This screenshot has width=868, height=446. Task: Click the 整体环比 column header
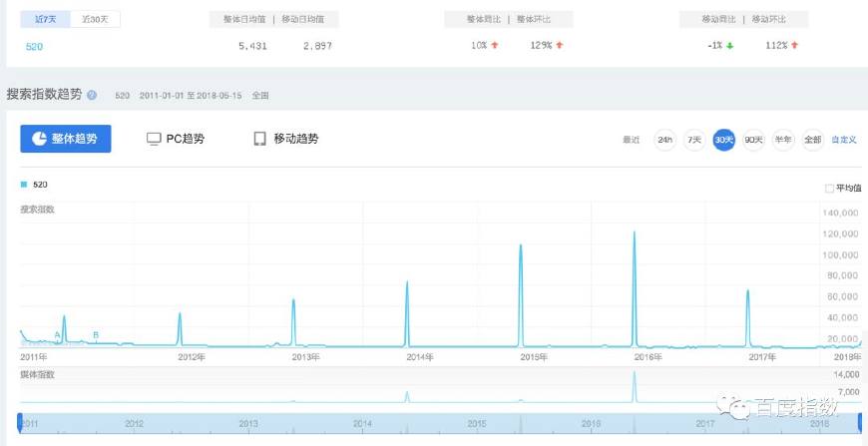pyautogui.click(x=534, y=19)
